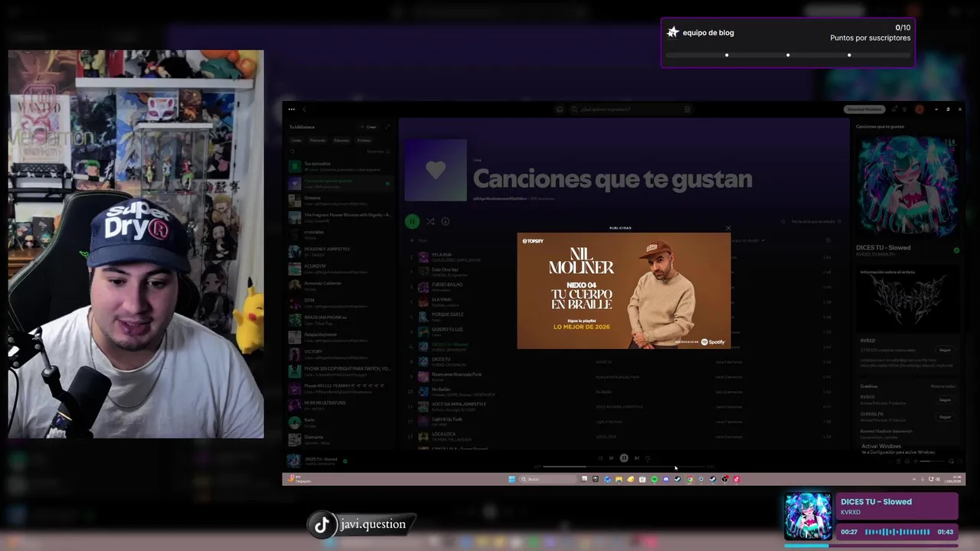This screenshot has height=551, width=980.
Task: Open Diamante in the library
Action: coord(340,439)
